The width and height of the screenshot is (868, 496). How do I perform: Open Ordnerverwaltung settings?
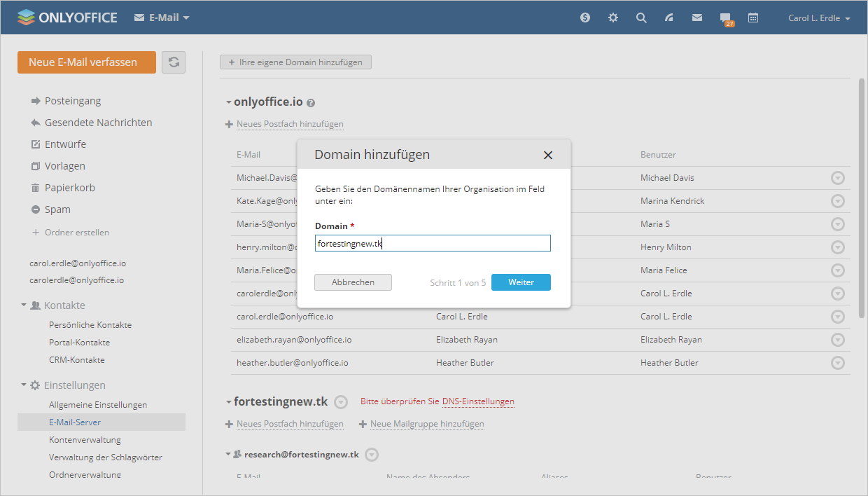tap(85, 474)
